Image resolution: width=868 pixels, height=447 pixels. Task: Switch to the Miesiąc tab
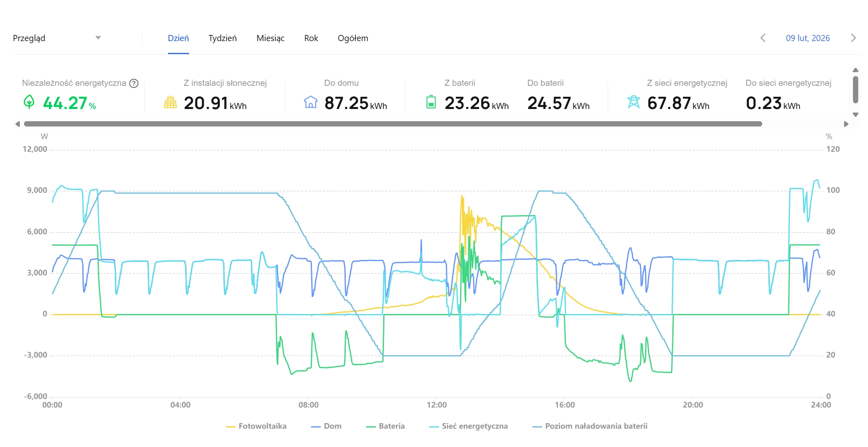click(x=270, y=38)
